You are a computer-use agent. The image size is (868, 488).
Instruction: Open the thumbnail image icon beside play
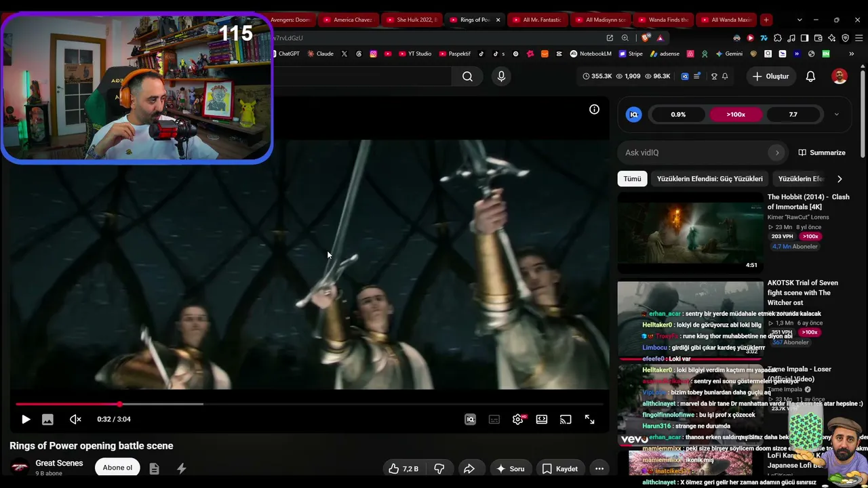tap(47, 420)
